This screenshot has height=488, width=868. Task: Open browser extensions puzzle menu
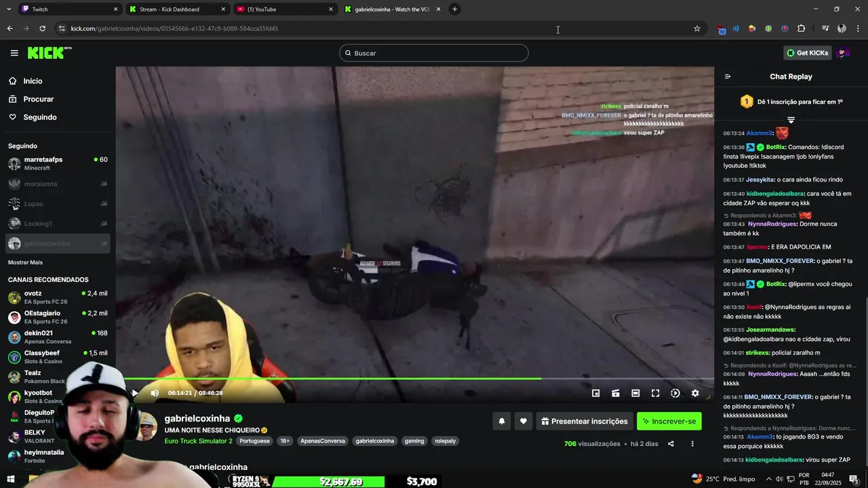[x=801, y=28]
